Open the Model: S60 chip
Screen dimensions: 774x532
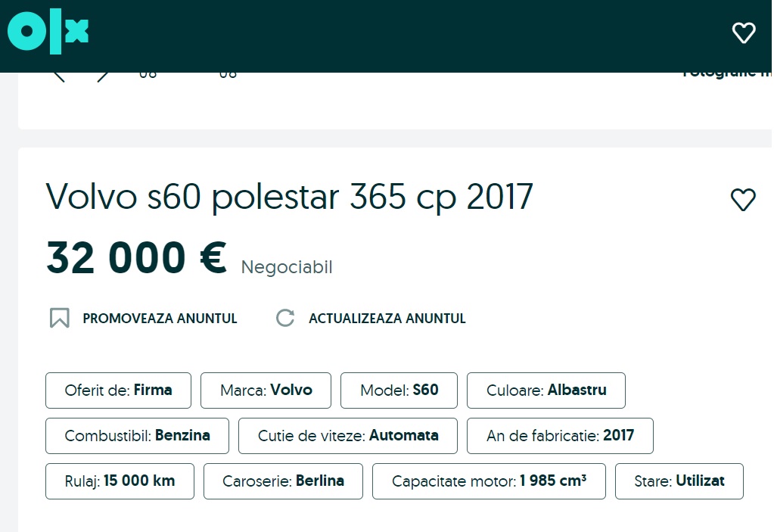click(x=399, y=390)
